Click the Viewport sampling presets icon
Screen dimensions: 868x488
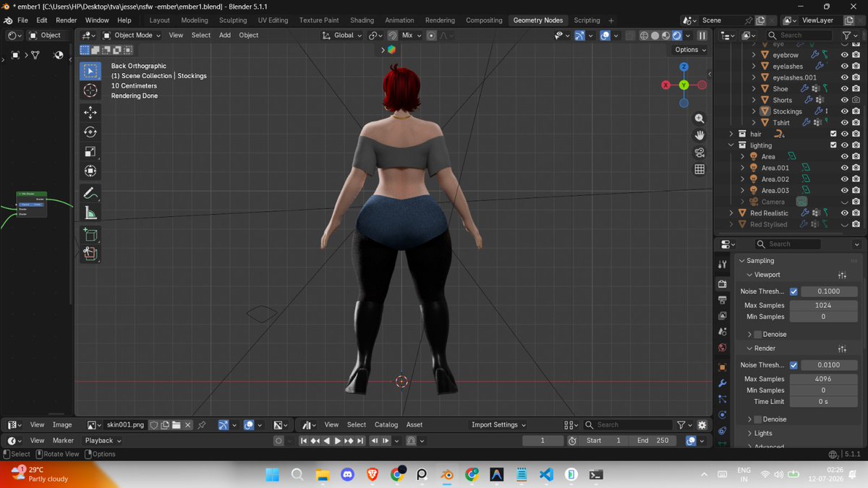(x=842, y=275)
